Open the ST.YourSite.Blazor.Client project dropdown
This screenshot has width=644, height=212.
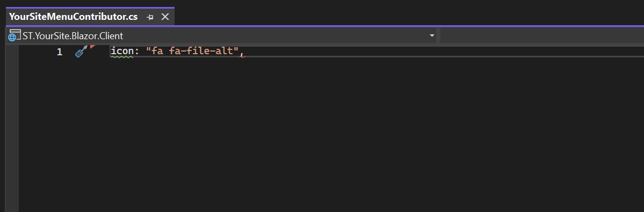point(222,35)
